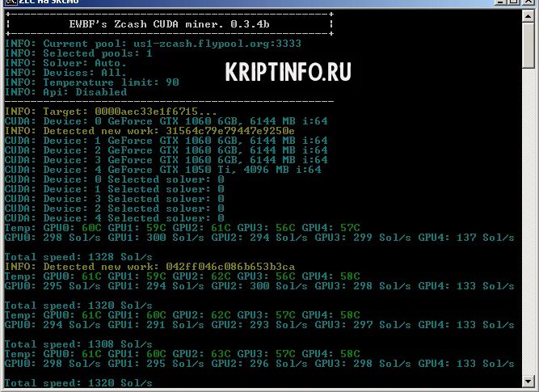Click Device 2 GeForce GTX 1060 6GB line
539x392 pixels.
(166, 150)
